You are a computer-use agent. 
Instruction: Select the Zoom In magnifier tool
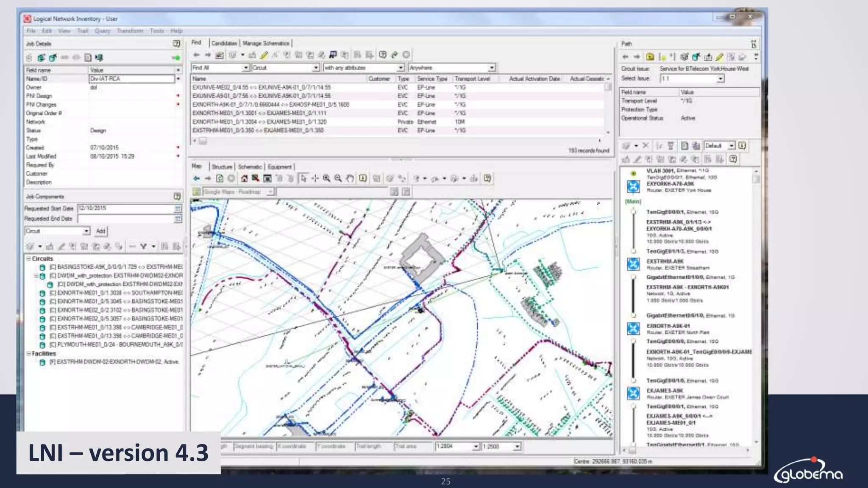click(326, 179)
